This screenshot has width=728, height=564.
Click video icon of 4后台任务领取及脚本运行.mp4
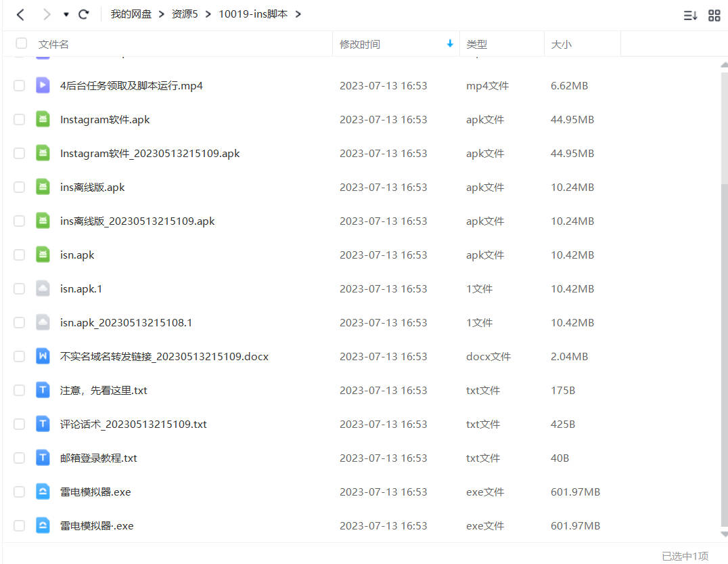point(43,85)
